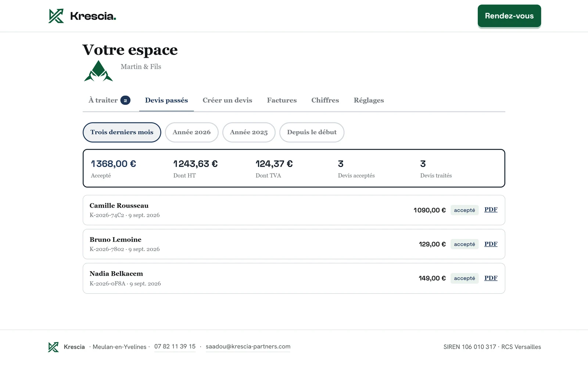This screenshot has height=365, width=588.
Task: Open the Bruno Lemoine quote card
Action: (294, 244)
